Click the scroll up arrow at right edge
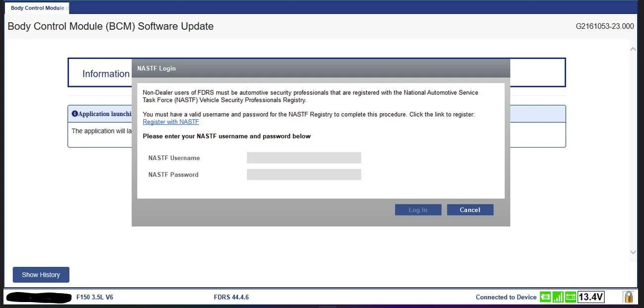 633,49
